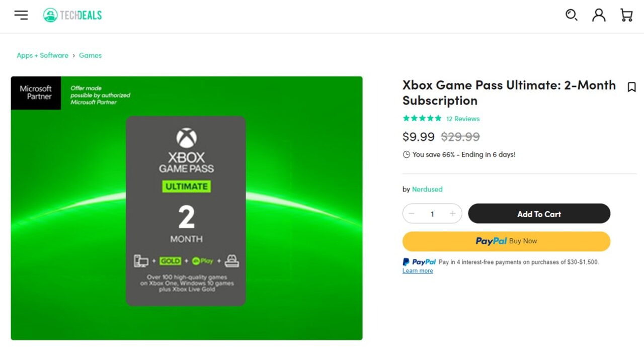Click the TechDeals logo
Viewport: 644px width, 362px height.
[72, 15]
